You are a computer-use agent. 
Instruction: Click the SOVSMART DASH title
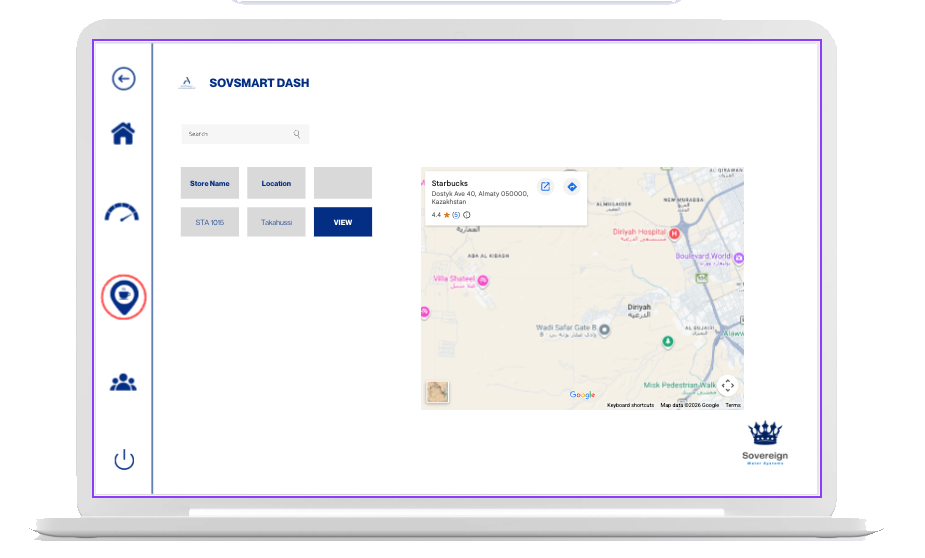(x=259, y=83)
